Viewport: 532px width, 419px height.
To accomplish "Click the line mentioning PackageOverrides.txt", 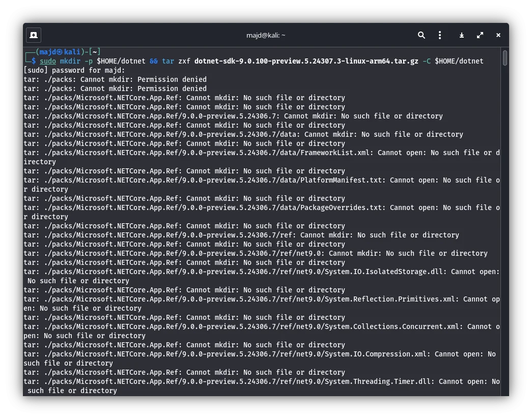I will tap(261, 212).
